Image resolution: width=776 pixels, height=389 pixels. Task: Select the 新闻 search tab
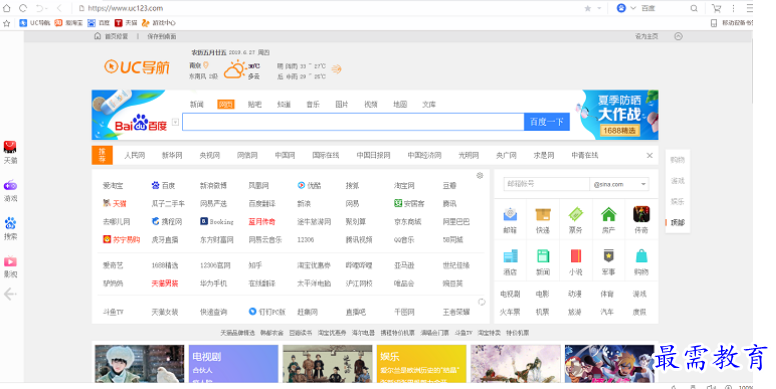[196, 104]
